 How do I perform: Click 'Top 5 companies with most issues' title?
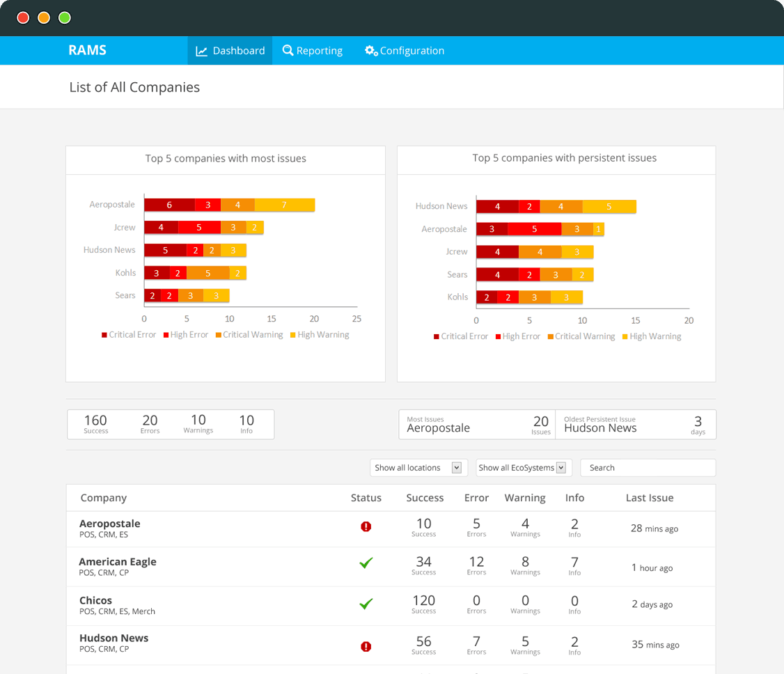coord(226,159)
